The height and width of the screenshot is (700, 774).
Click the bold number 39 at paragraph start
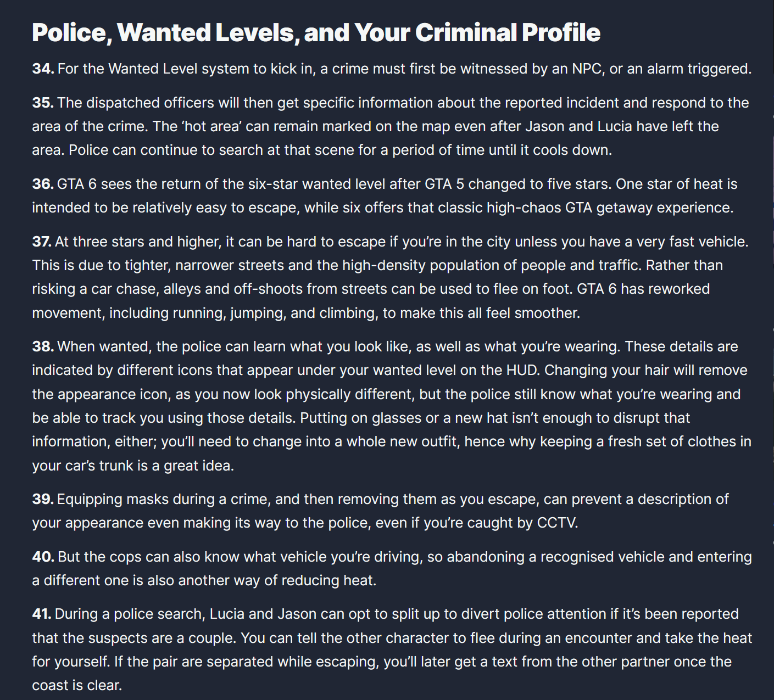[43, 499]
